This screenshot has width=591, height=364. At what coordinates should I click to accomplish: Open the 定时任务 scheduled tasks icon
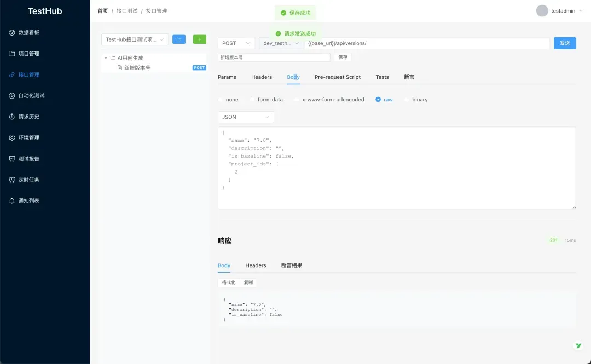click(x=13, y=180)
